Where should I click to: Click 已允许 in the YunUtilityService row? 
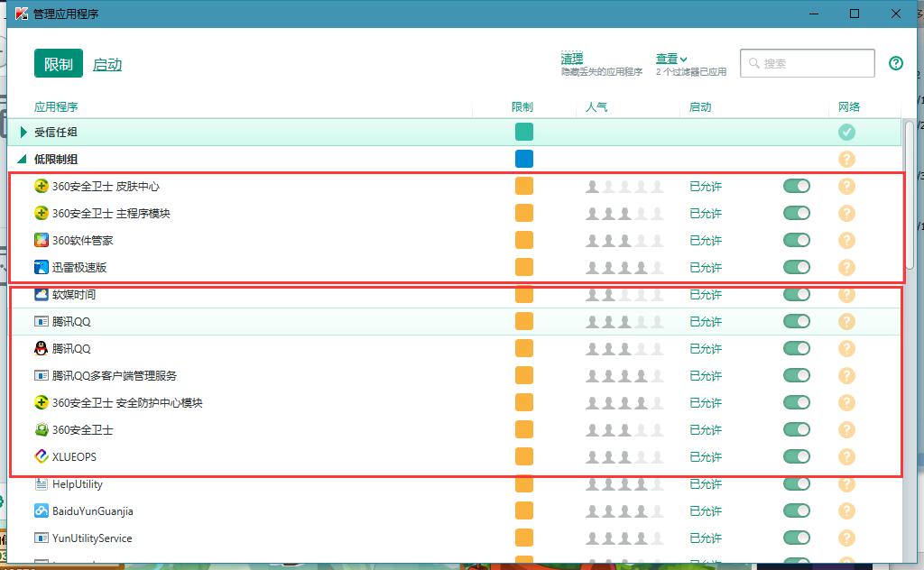point(706,538)
